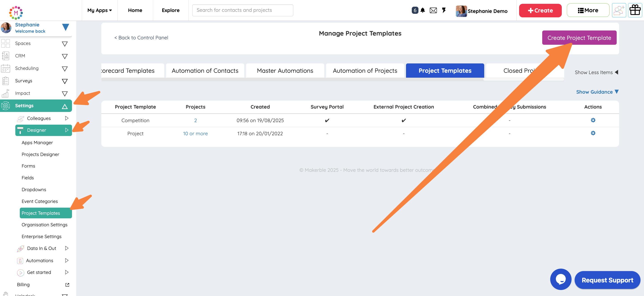
Task: Go back to the Control Panel
Action: (141, 38)
